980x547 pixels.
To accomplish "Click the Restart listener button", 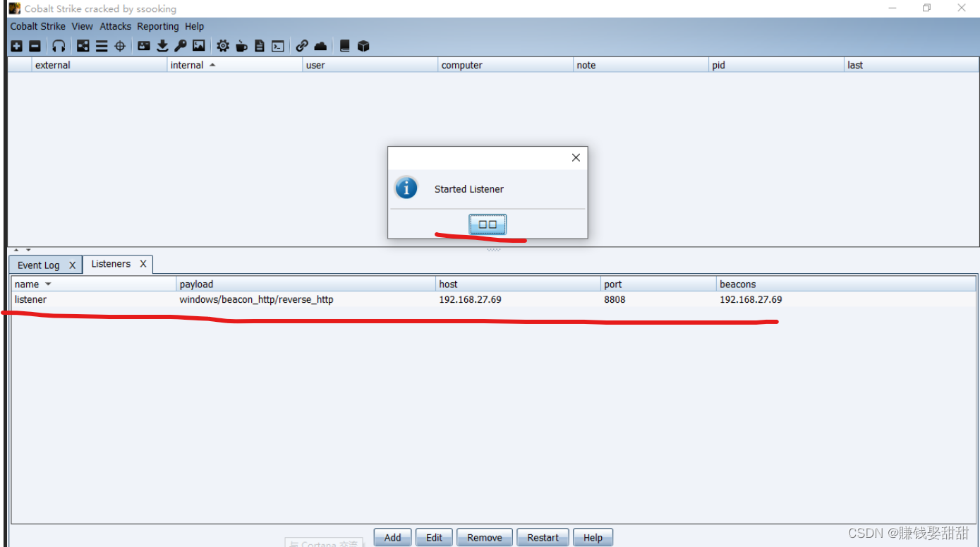I will click(543, 537).
